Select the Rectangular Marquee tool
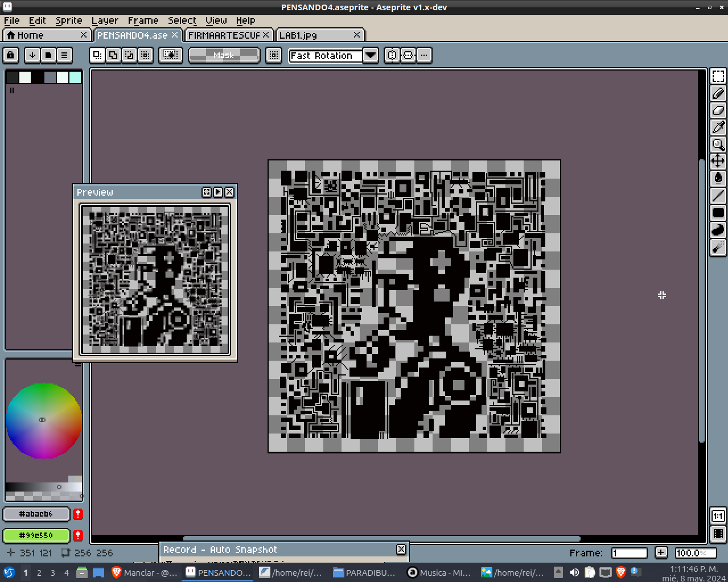Screen dimensions: 728x582 718,76
